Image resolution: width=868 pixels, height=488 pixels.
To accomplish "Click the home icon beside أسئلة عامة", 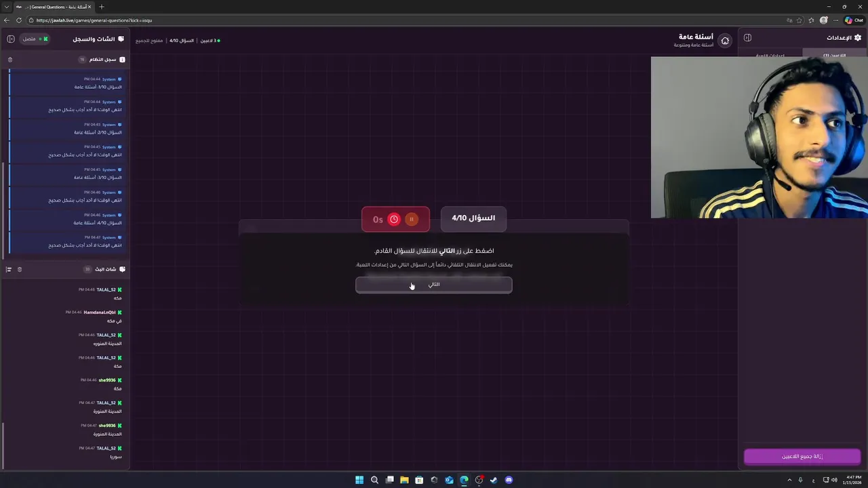I will coord(725,41).
